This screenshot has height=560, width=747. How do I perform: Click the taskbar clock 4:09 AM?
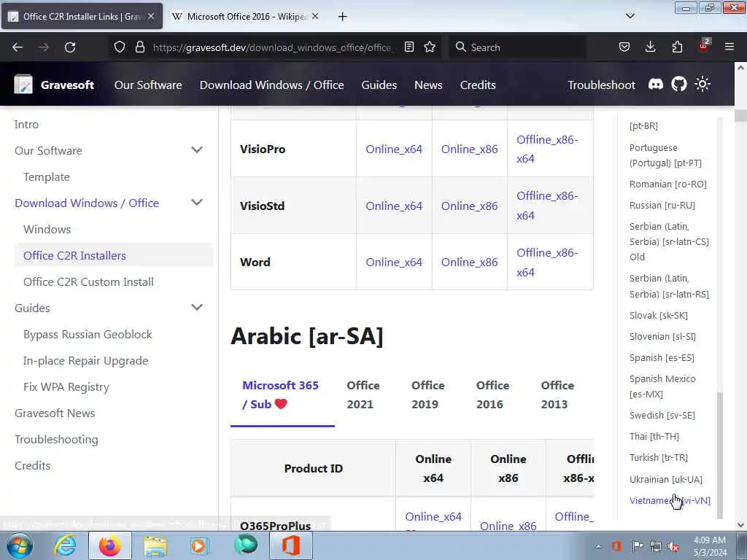710,540
